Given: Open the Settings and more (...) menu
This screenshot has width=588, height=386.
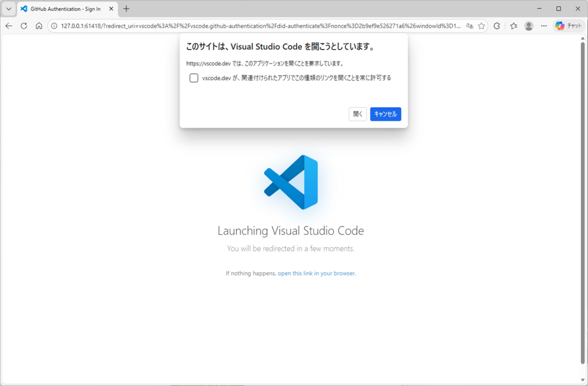Looking at the screenshot, I should tap(544, 26).
